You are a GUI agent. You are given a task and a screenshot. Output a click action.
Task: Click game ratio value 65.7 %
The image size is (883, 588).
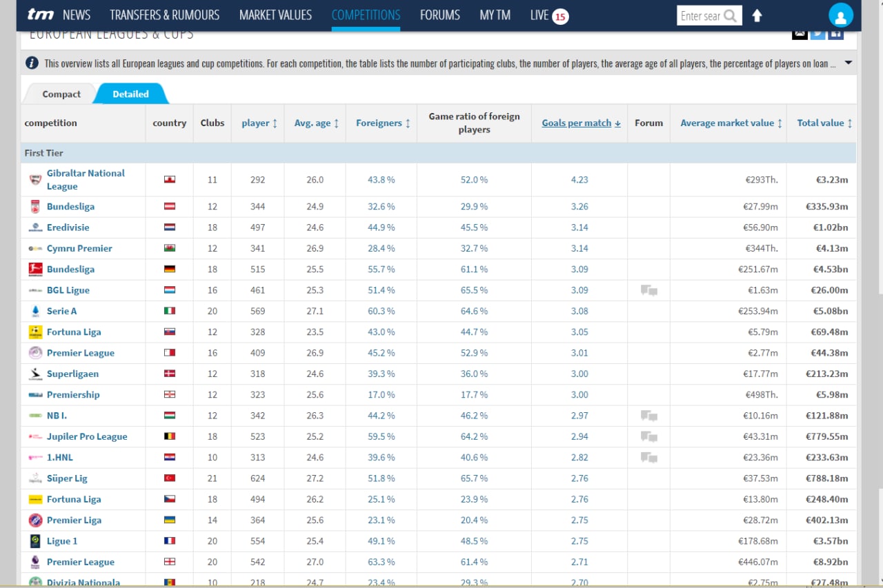(x=474, y=478)
